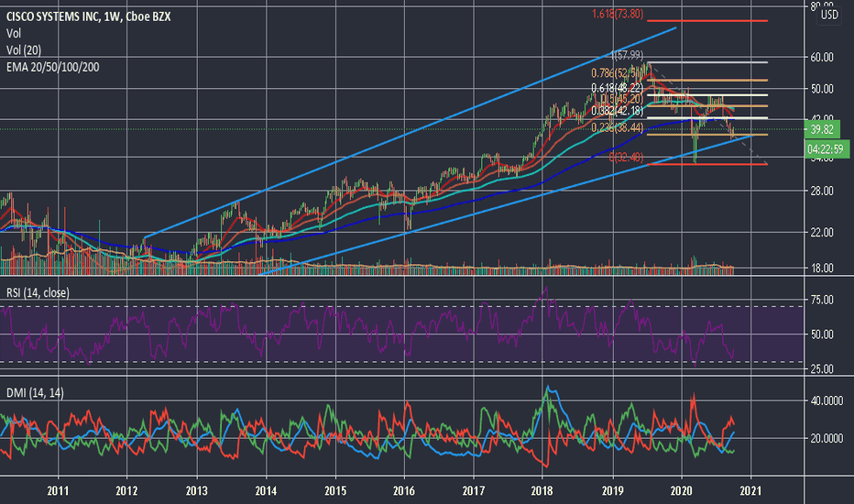Click the RSI (14, close) label
854x504 pixels.
(38, 292)
